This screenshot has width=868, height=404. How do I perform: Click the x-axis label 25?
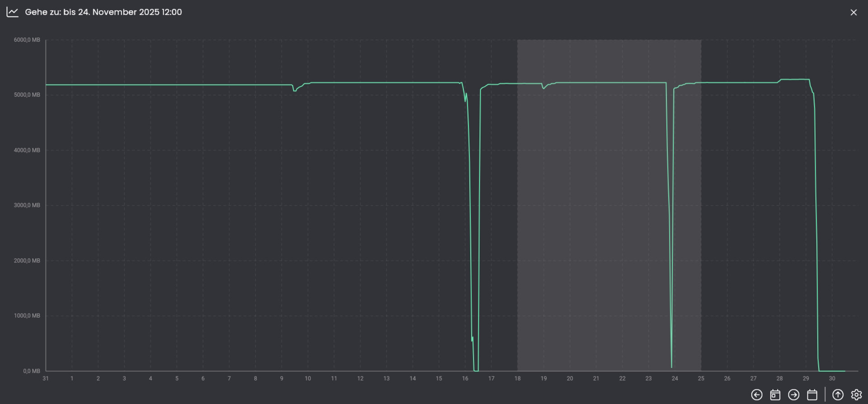tap(701, 379)
